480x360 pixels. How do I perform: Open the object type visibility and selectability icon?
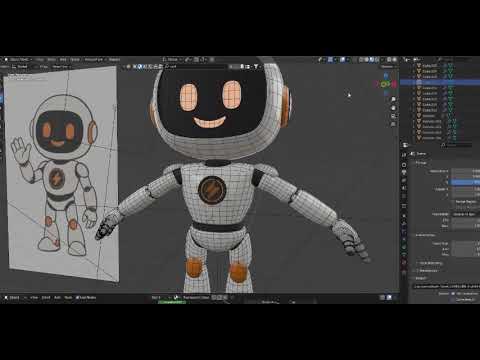coord(320,60)
